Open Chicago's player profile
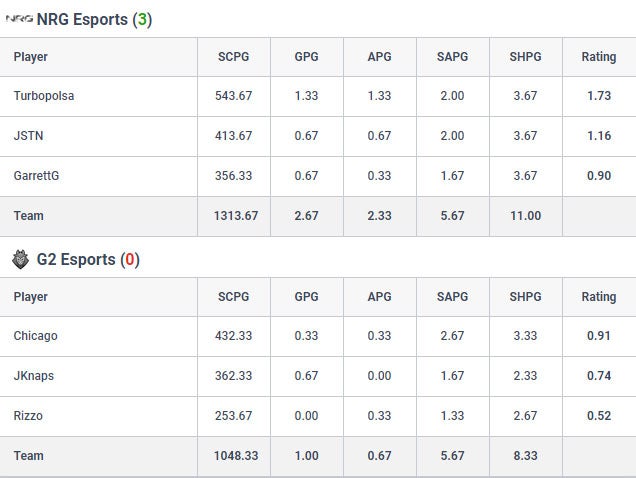 [x=35, y=336]
